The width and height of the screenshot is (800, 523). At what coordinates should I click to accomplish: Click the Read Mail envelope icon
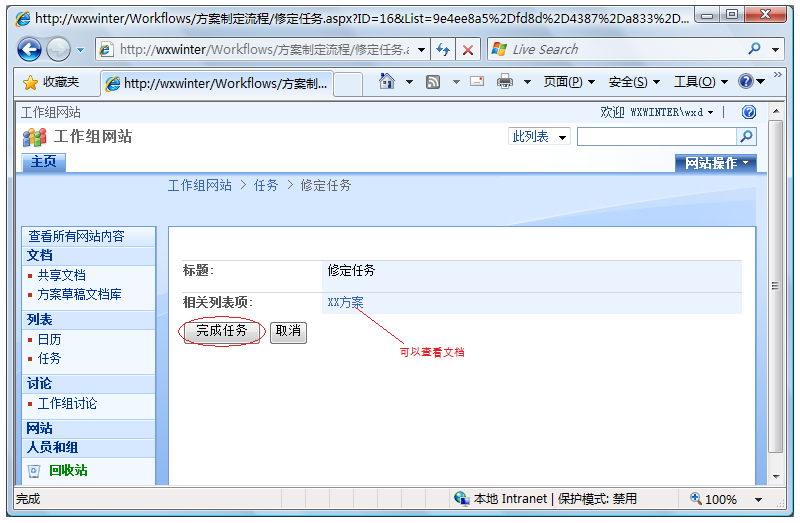pyautogui.click(x=477, y=81)
